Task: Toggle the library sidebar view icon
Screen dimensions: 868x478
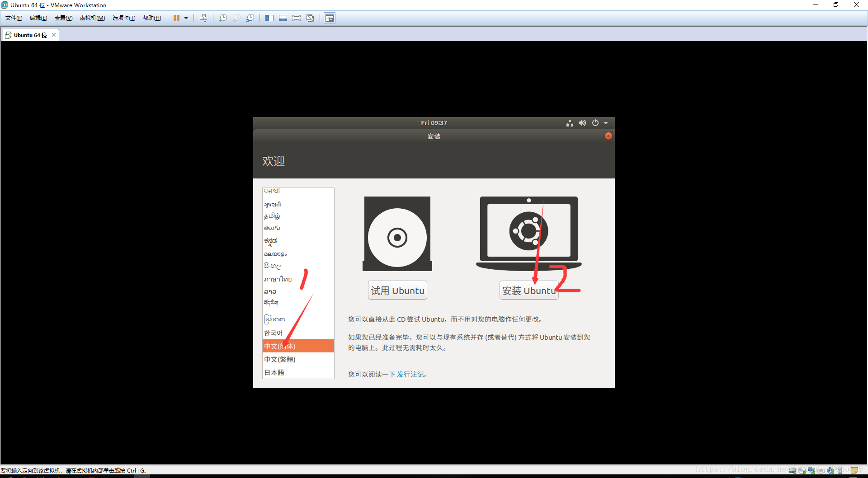Action: (269, 18)
